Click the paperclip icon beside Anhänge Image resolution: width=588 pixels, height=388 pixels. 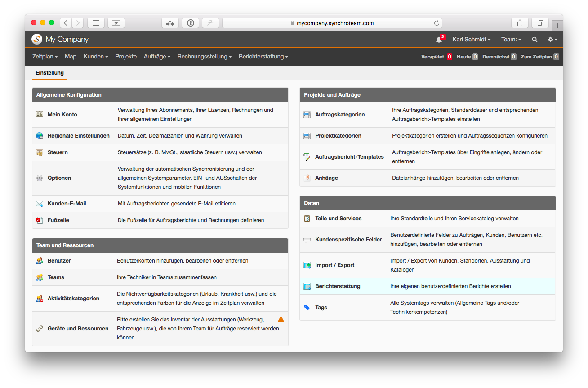point(307,178)
